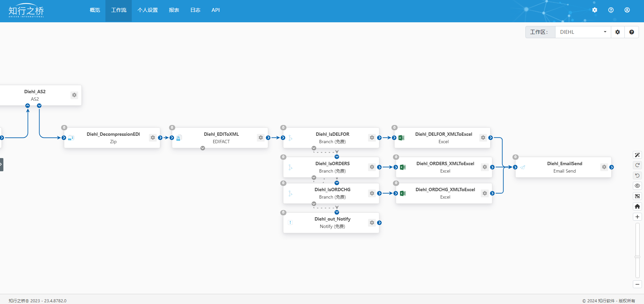The image size is (644, 304).
Task: Open the 概览 tab
Action: (95, 10)
